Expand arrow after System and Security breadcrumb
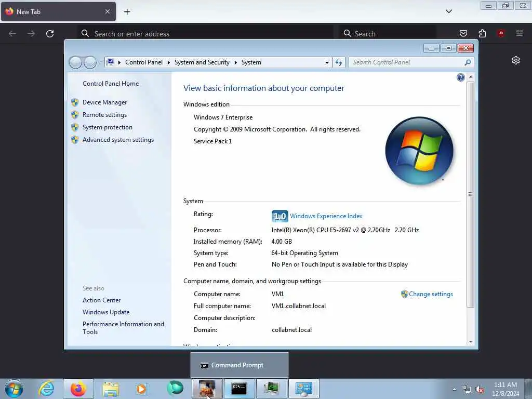This screenshot has height=399, width=532. [x=235, y=62]
